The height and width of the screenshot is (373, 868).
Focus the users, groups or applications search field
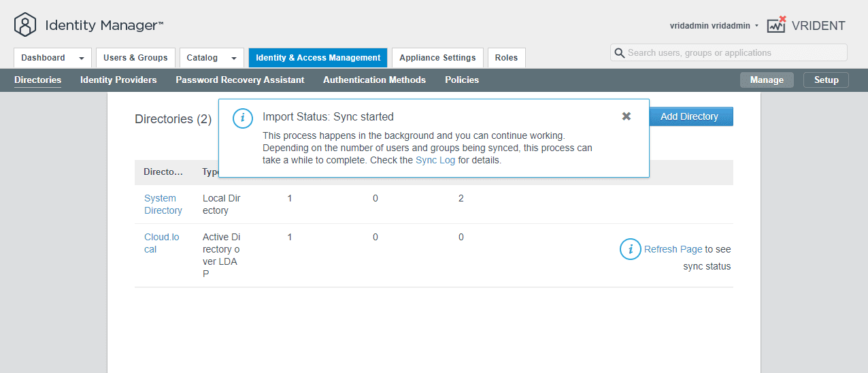735,53
